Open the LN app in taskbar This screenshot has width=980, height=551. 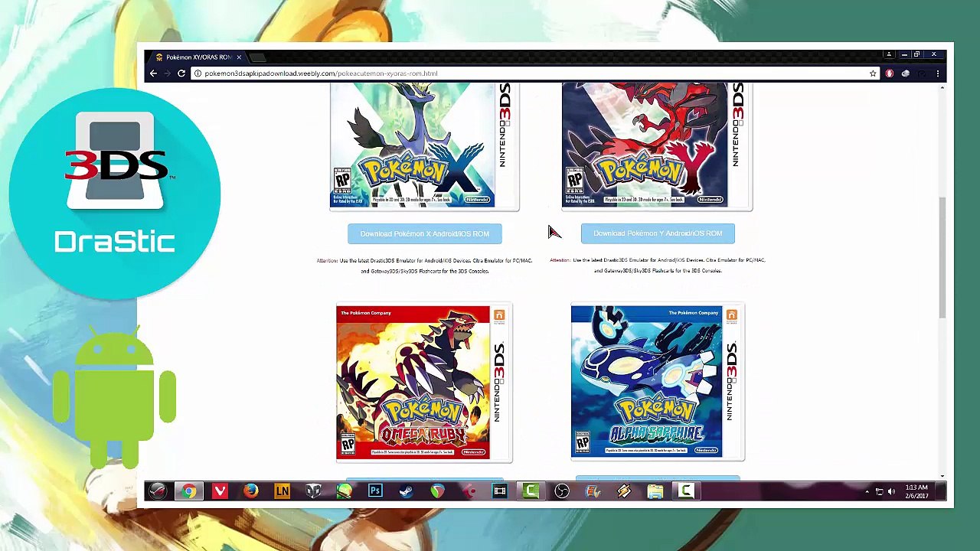point(283,491)
